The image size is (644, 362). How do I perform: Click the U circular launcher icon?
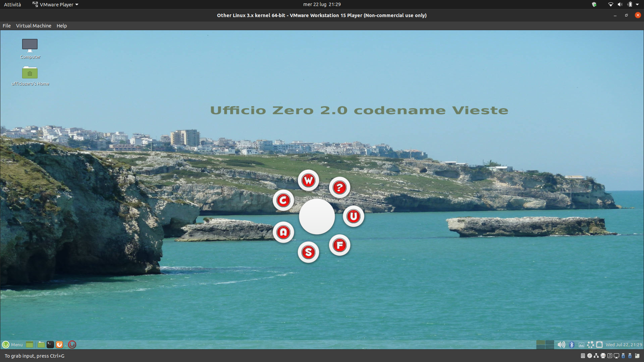coord(353,217)
